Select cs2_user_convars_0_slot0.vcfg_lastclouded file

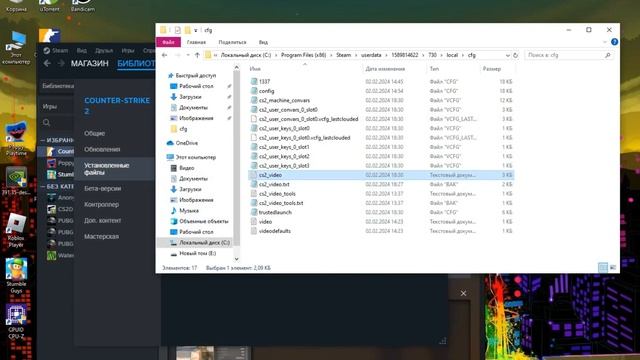click(308, 119)
